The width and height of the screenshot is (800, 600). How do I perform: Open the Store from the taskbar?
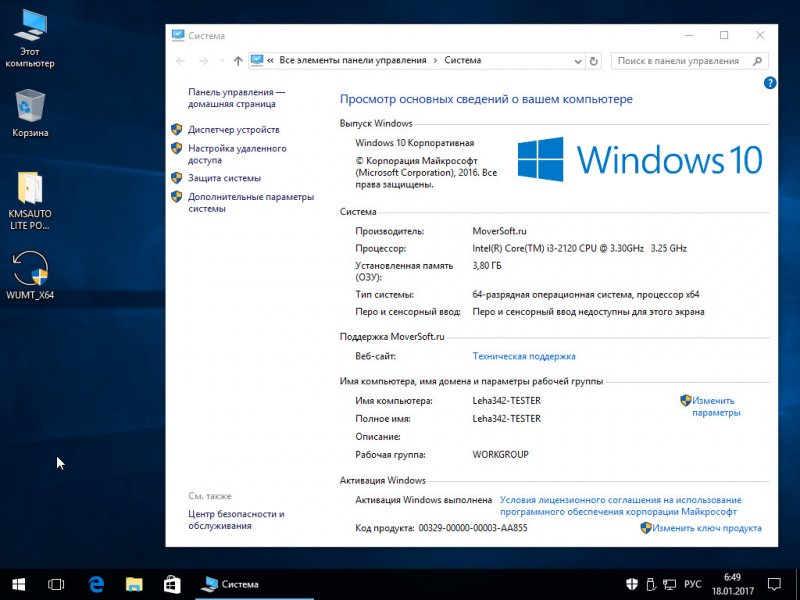pos(172,584)
